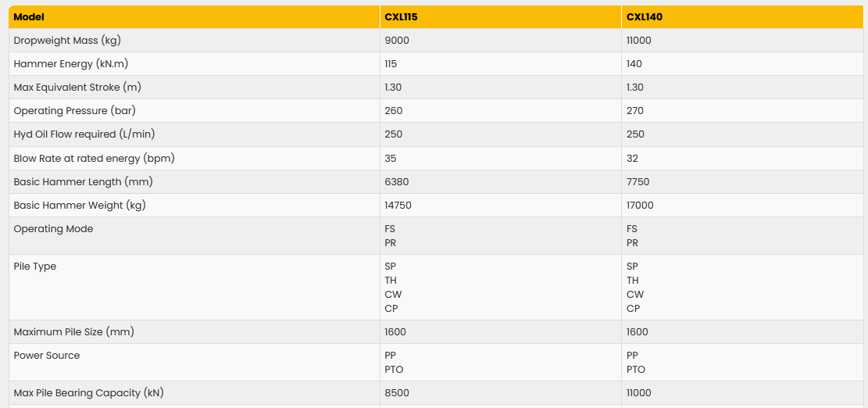868x408 pixels.
Task: Click the Operating Mode row label
Action: [x=53, y=229]
